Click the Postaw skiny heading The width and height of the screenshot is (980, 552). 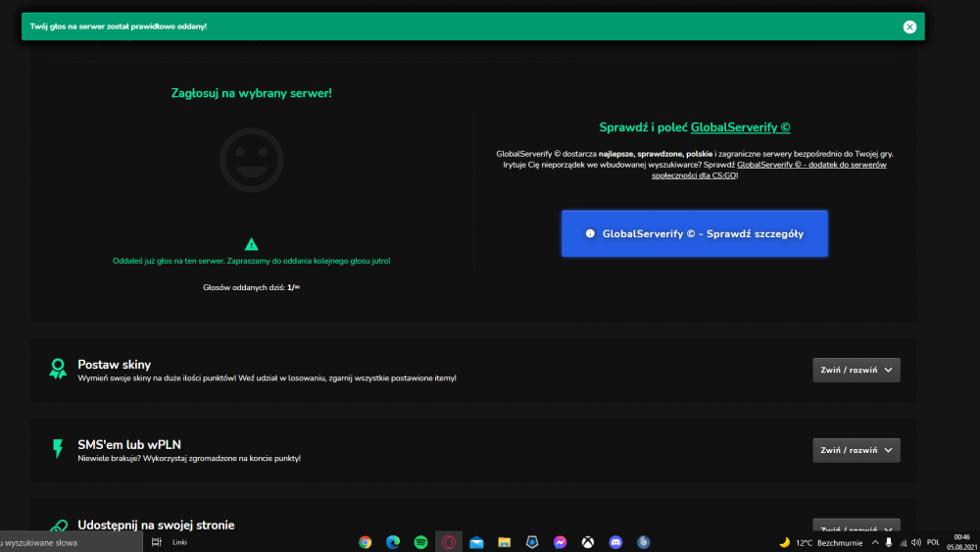pyautogui.click(x=115, y=365)
